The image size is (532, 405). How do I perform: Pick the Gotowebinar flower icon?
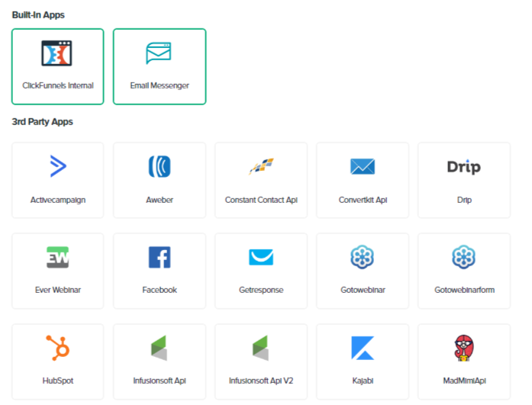click(x=363, y=257)
